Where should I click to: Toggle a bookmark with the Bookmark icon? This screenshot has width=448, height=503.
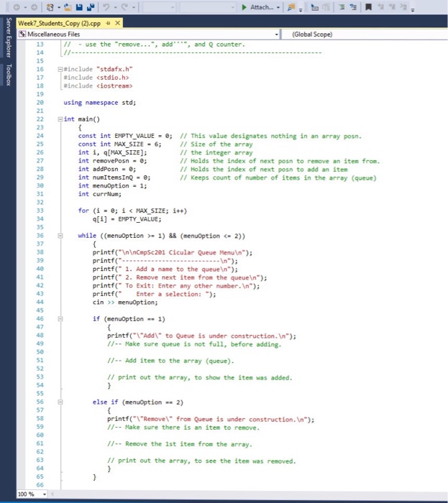(x=369, y=7)
